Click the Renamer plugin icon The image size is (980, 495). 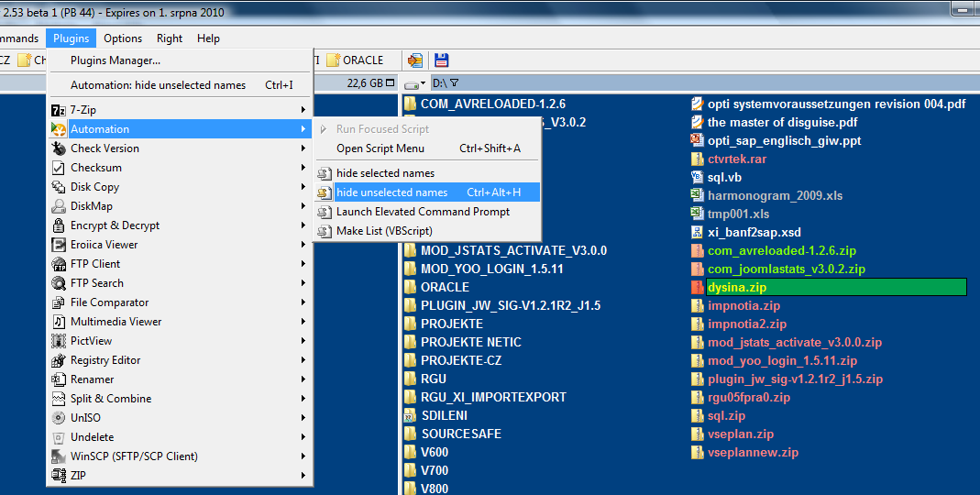[58, 380]
